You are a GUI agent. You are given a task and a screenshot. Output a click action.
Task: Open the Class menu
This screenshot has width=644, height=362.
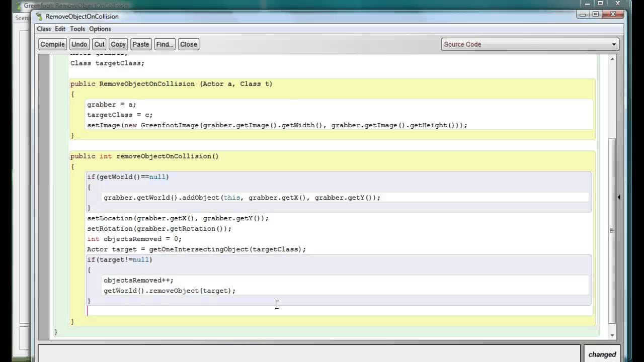pyautogui.click(x=44, y=29)
